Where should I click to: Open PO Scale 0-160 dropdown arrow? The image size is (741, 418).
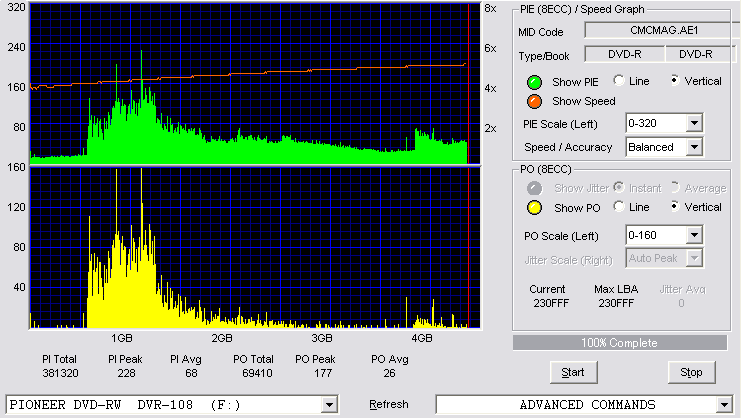[694, 235]
